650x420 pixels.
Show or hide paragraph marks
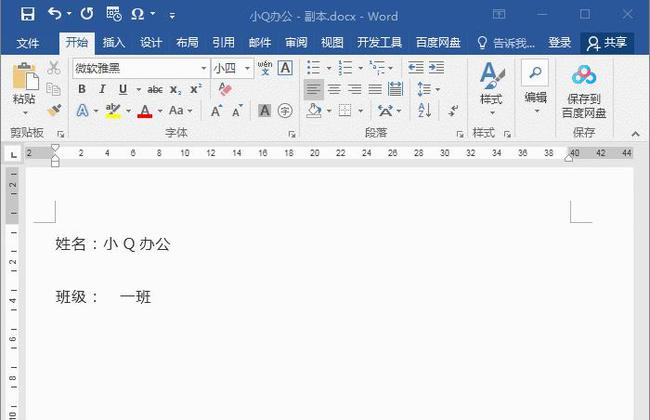(454, 111)
